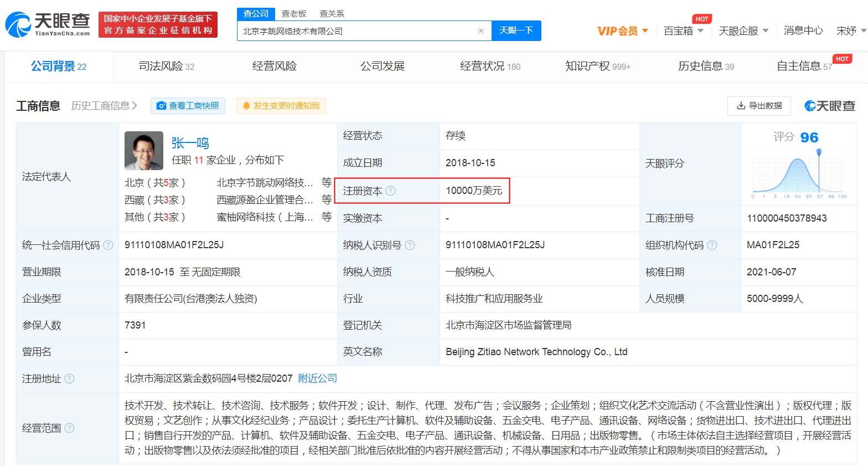
Task: Expand 历史工商信息 via its chevron link
Action: [x=104, y=105]
